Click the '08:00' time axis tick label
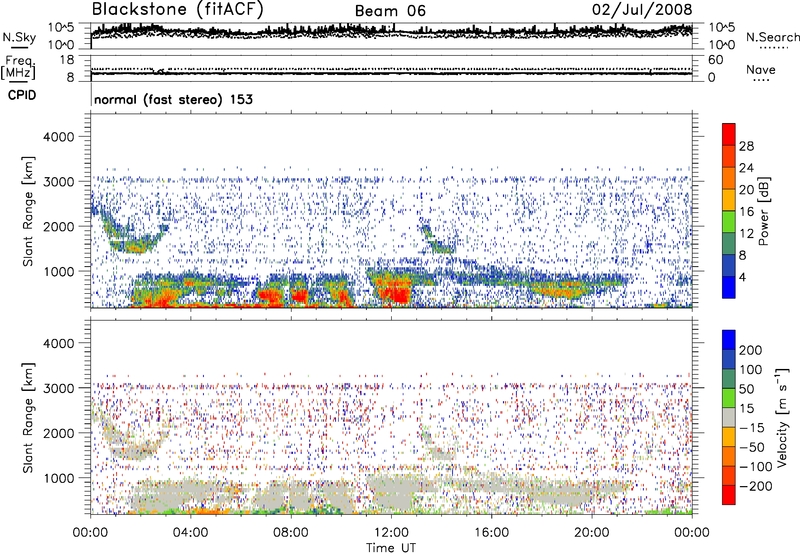Screen dimensions: 800x554 (x=291, y=533)
